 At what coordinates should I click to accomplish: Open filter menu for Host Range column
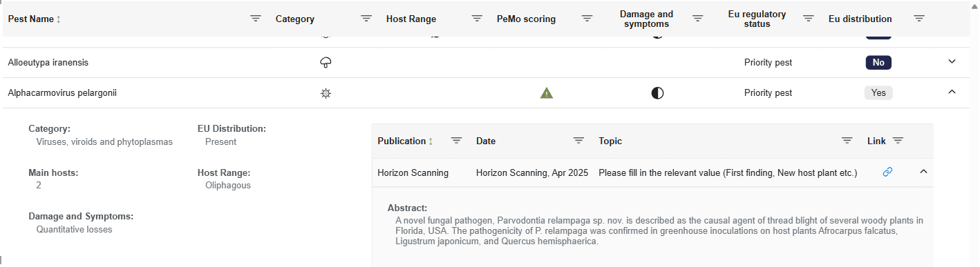click(x=477, y=19)
